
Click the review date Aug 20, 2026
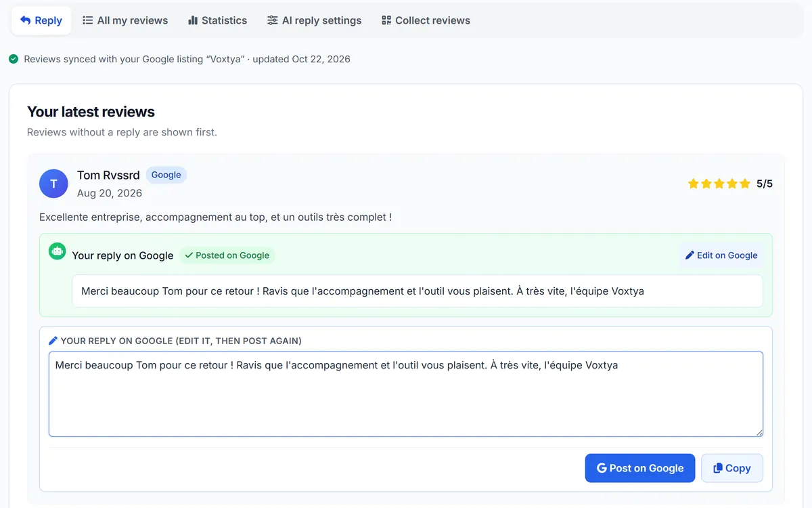[110, 193]
